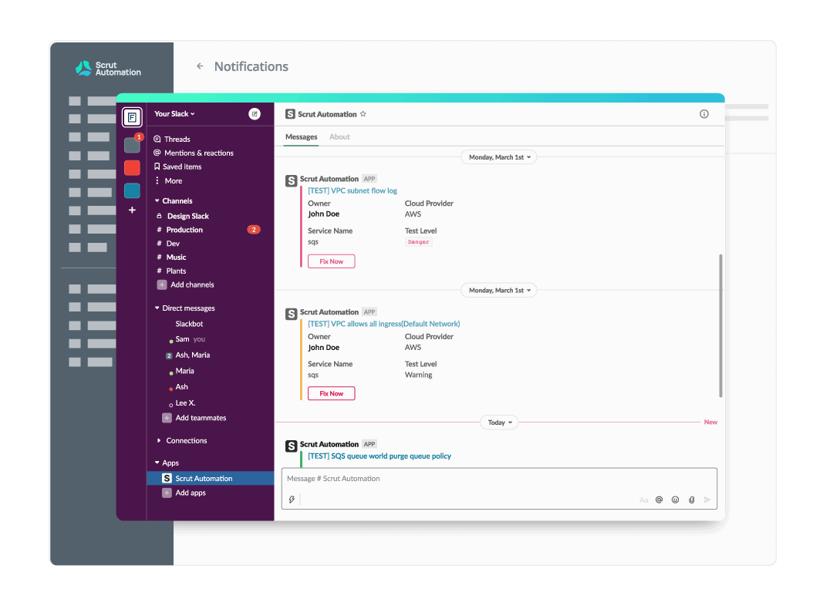Collapse the Apps section
Screen dimensions: 840x616
167,463
